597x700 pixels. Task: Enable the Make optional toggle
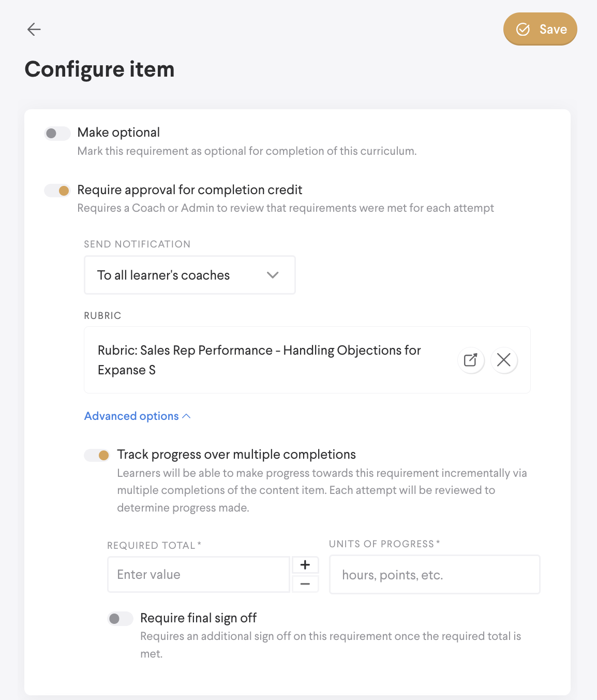click(57, 133)
